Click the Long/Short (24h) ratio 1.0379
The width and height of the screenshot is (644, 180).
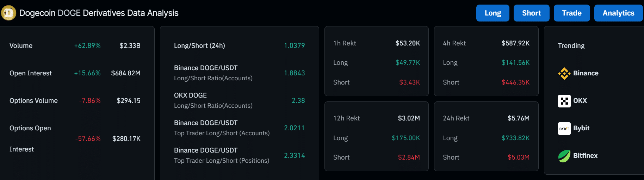(294, 46)
